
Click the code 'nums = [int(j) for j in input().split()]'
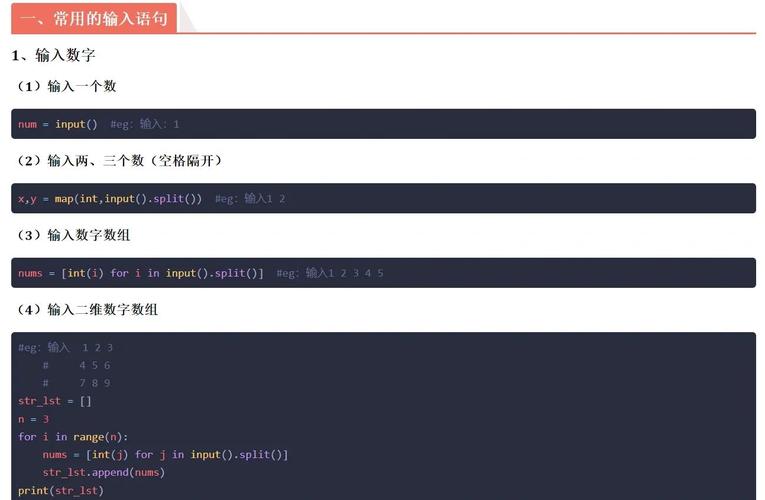[165, 455]
